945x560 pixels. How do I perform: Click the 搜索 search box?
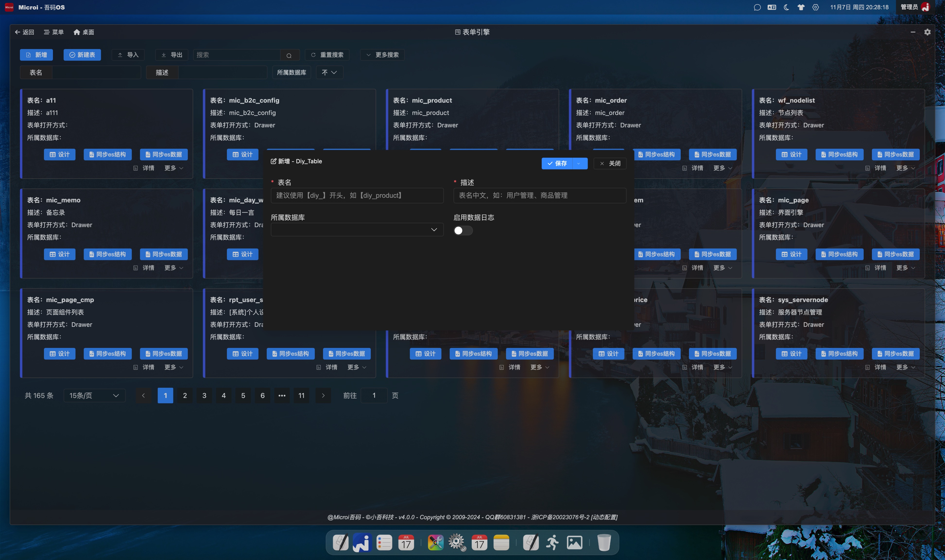coord(237,55)
